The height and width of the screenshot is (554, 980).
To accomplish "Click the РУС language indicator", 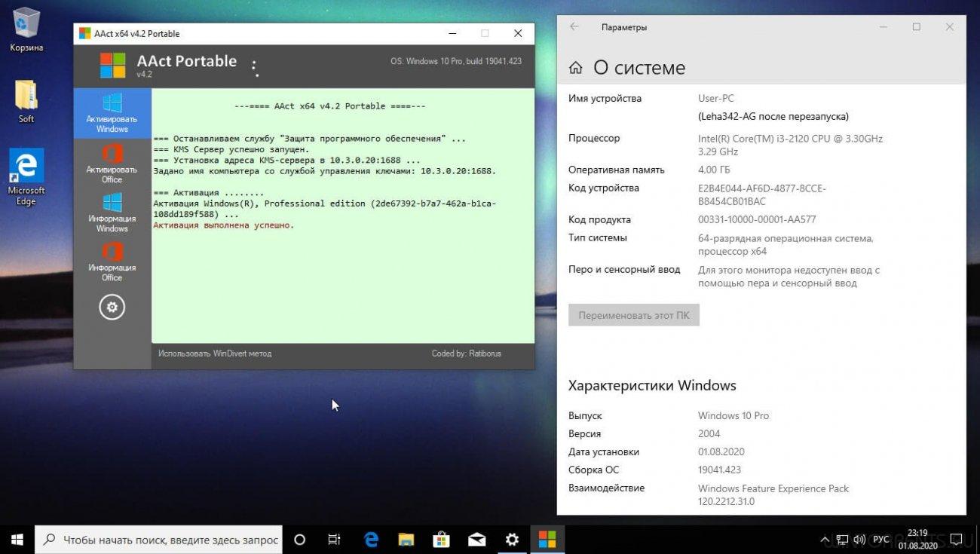I will (880, 540).
